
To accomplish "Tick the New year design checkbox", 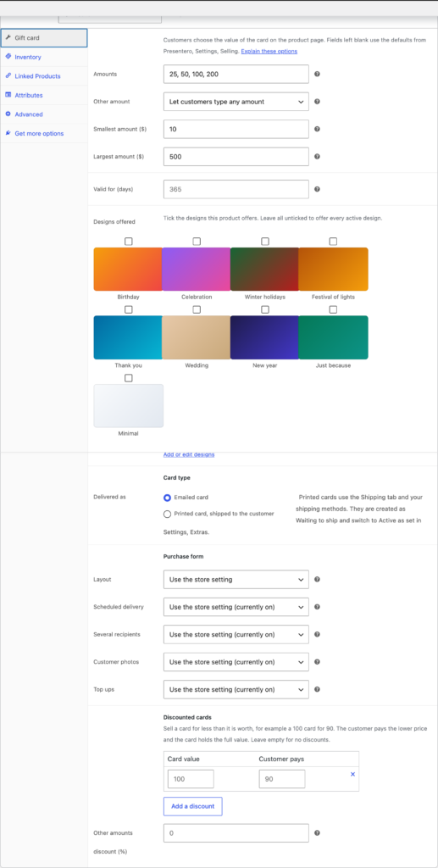I will (x=265, y=309).
